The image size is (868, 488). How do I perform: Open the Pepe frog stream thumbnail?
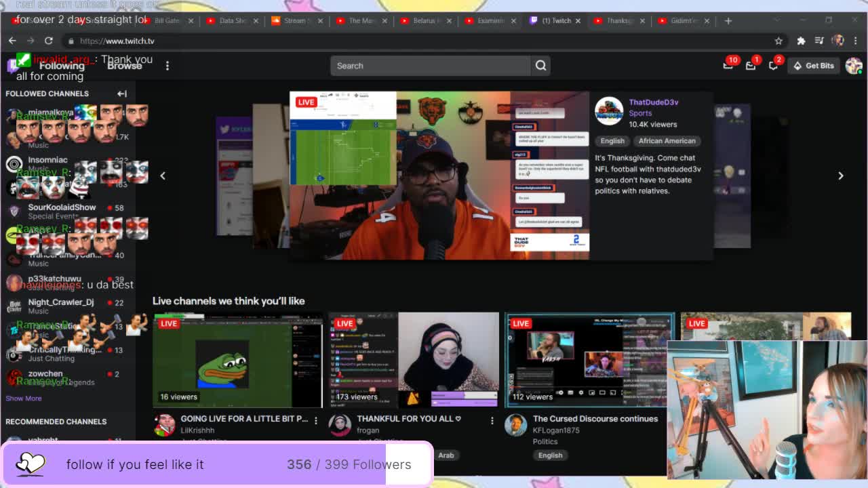click(237, 360)
